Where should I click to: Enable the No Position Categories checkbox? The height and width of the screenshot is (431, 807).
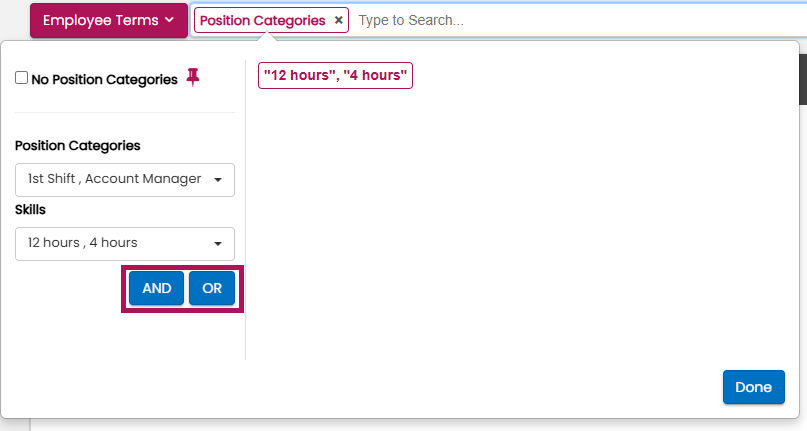[x=22, y=78]
